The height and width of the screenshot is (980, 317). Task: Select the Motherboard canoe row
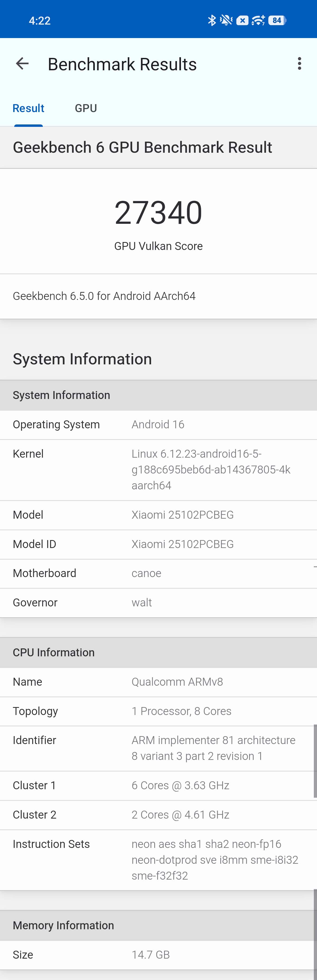pyautogui.click(x=158, y=573)
